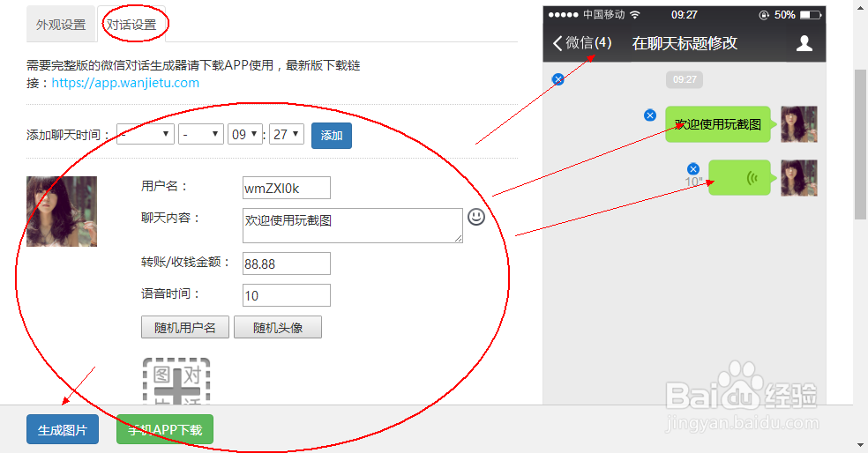Click the 随机用户名 button
Viewport: 868px width, 453px height.
(185, 328)
